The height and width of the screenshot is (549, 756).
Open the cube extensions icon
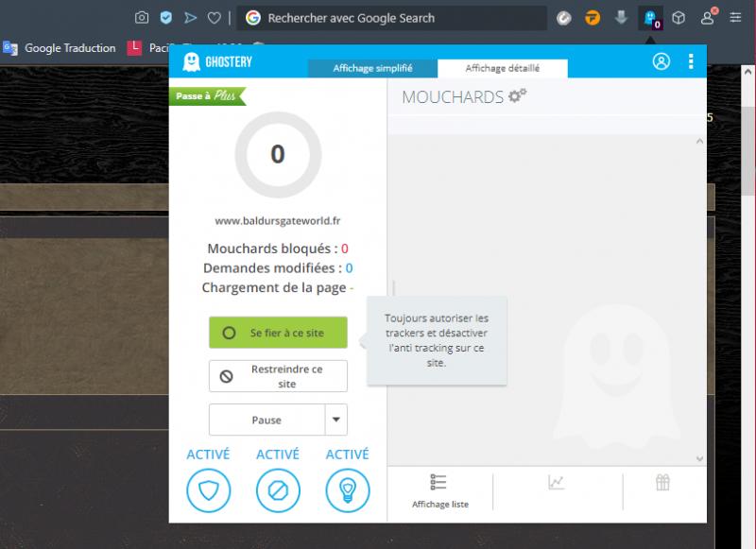click(679, 18)
